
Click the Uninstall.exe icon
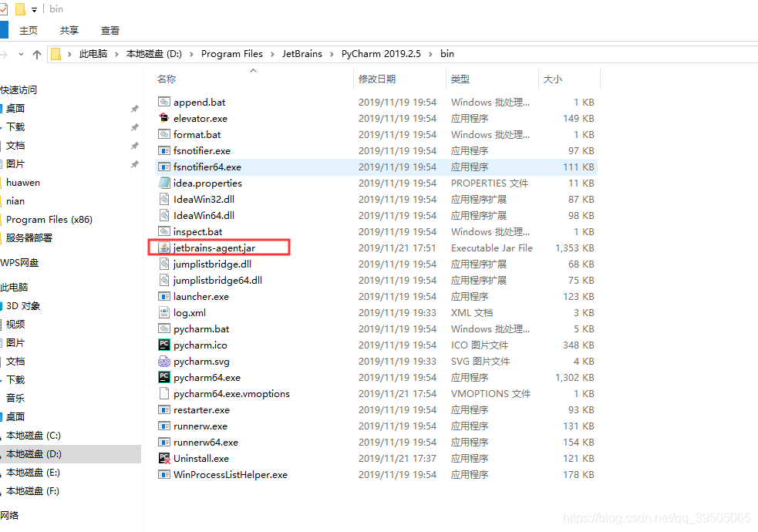tap(164, 458)
